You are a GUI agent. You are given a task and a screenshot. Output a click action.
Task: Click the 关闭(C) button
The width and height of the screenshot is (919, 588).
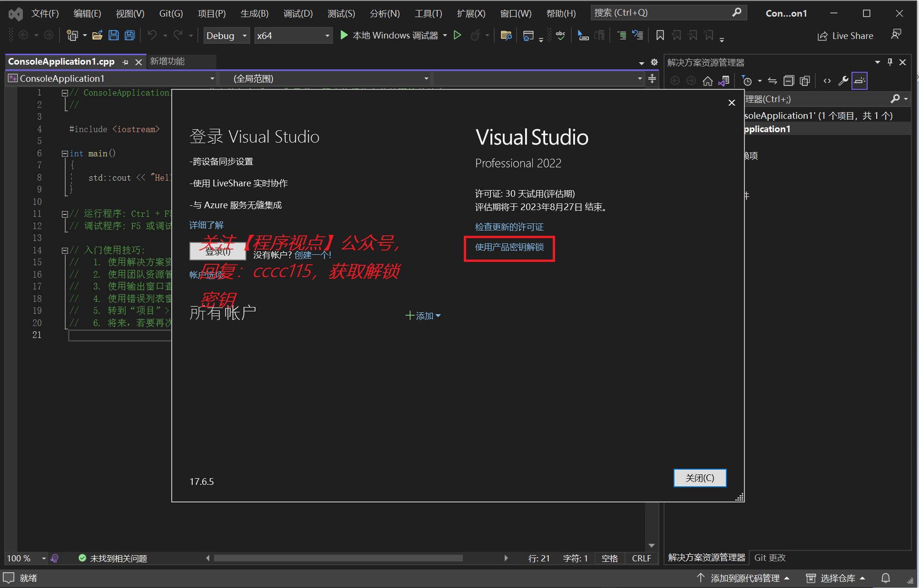(700, 478)
